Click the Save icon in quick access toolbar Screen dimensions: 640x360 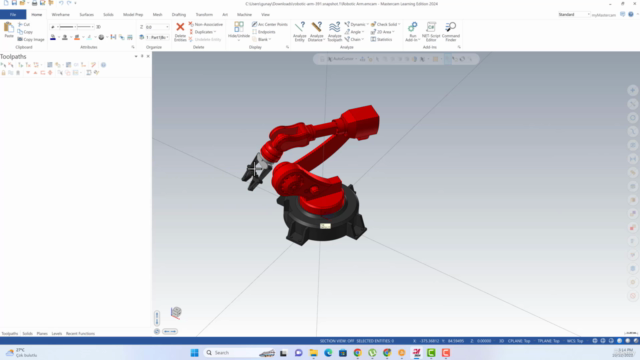[14, 3]
